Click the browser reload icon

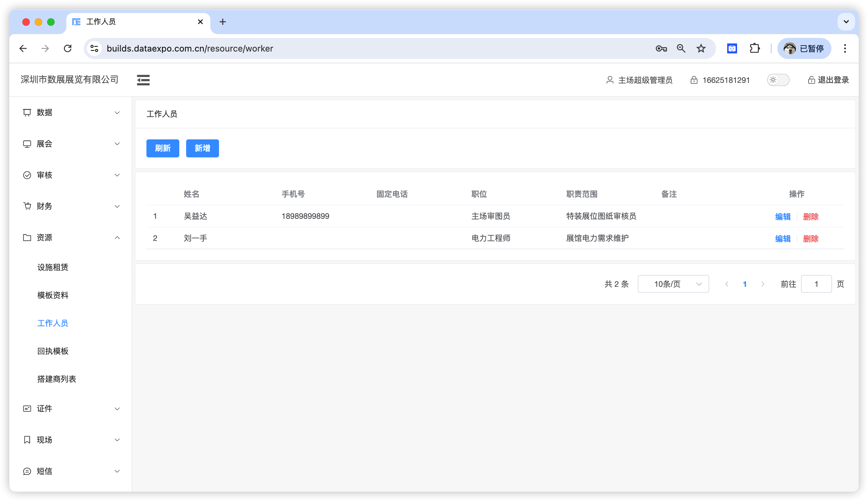click(68, 48)
